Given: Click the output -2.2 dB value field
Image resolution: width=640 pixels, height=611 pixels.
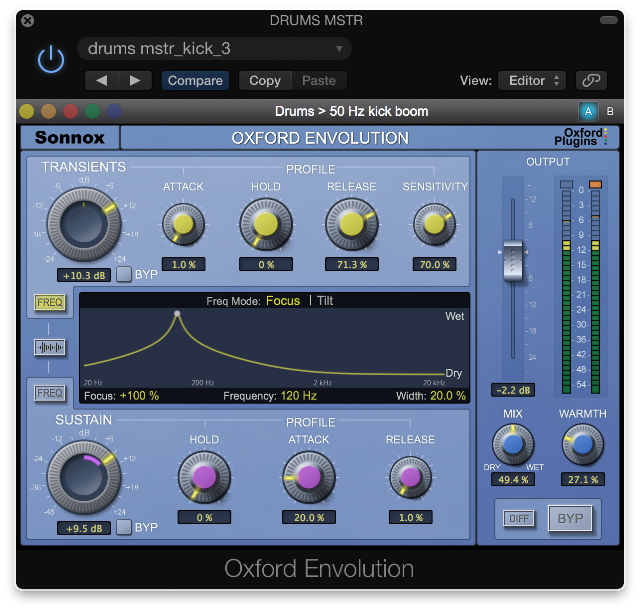Looking at the screenshot, I should pos(513,390).
